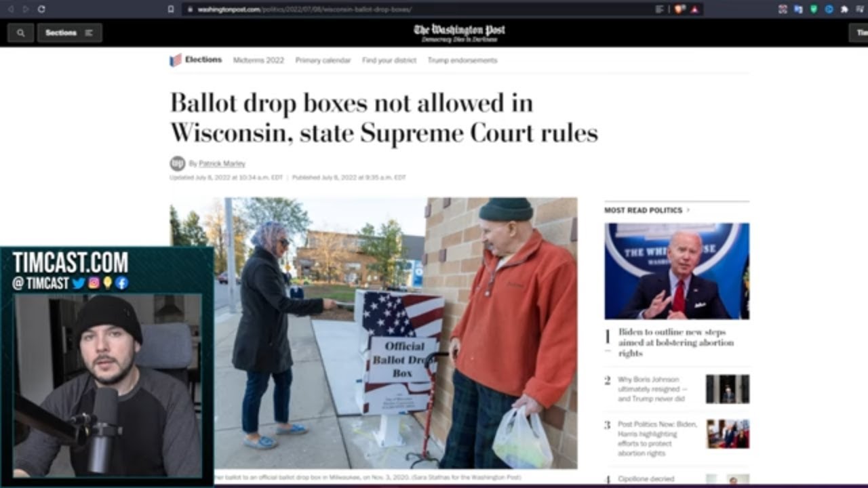
Task: Click the bookmark icon beside the address bar
Action: pos(171,9)
